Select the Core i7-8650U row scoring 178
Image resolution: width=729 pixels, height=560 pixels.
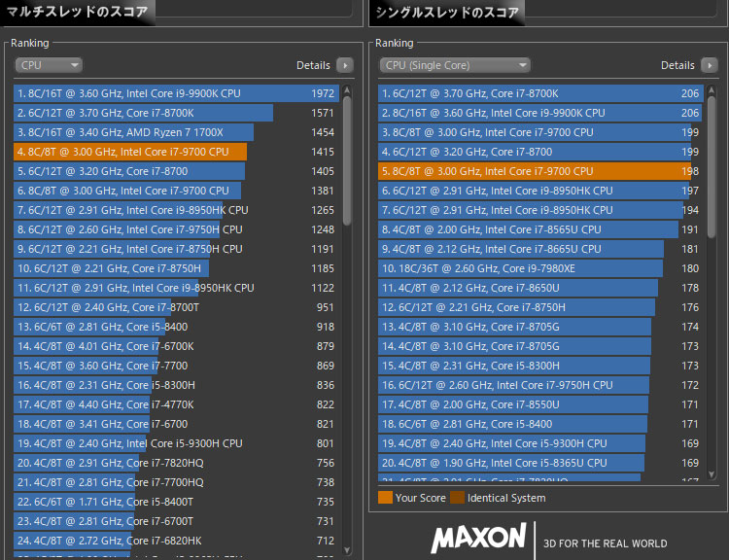pyautogui.click(x=540, y=288)
